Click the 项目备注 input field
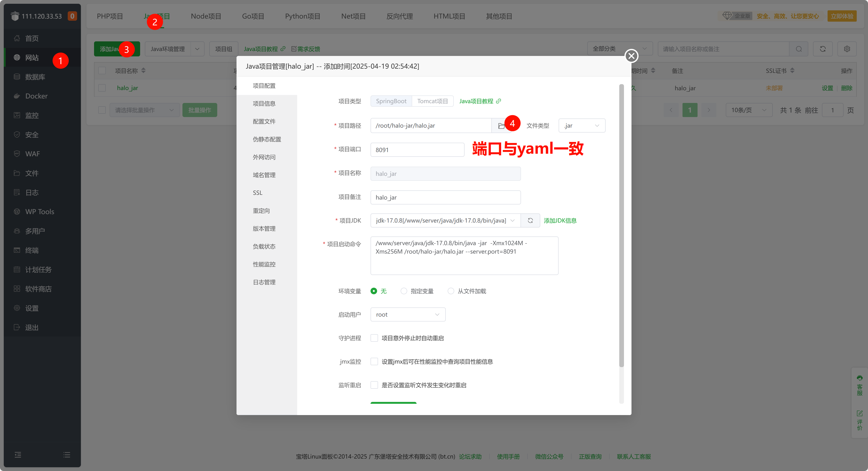 tap(446, 198)
